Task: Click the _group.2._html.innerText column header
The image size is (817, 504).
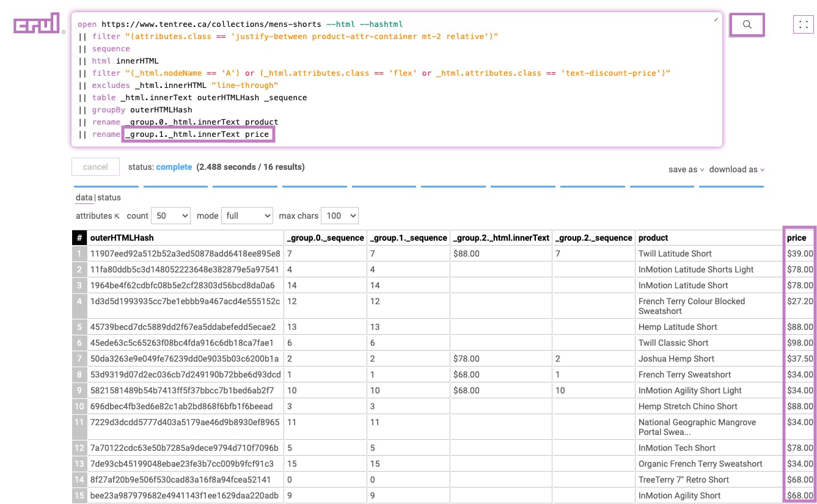Action: tap(501, 238)
